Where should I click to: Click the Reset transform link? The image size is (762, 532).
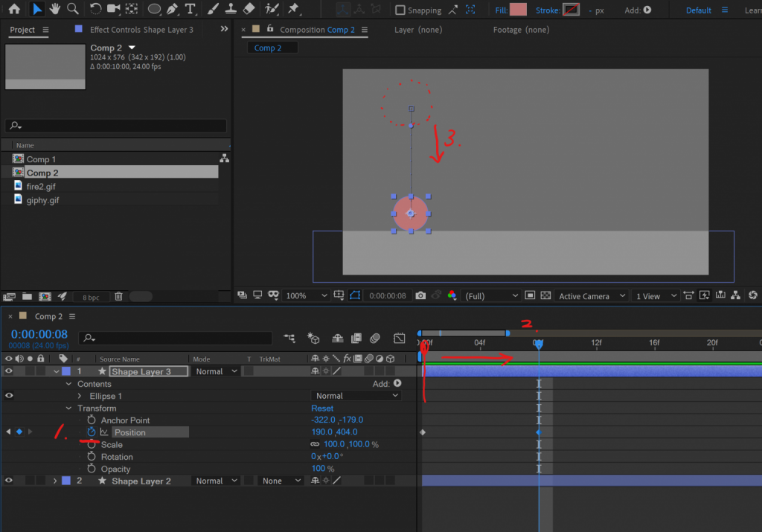pyautogui.click(x=322, y=408)
